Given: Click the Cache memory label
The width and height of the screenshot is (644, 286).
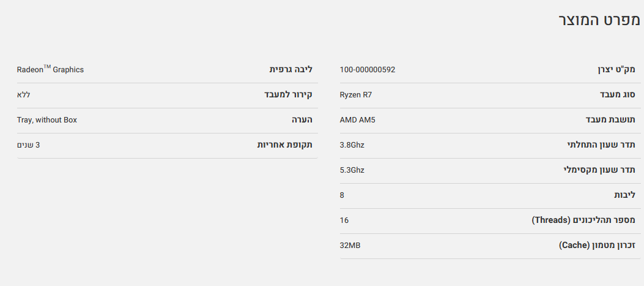Looking at the screenshot, I should [597, 246].
